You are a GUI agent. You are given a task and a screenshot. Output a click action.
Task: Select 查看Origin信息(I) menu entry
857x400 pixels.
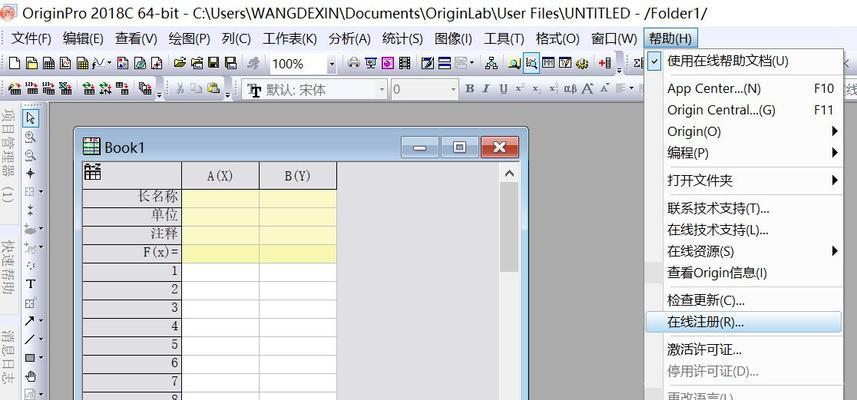pos(743,272)
